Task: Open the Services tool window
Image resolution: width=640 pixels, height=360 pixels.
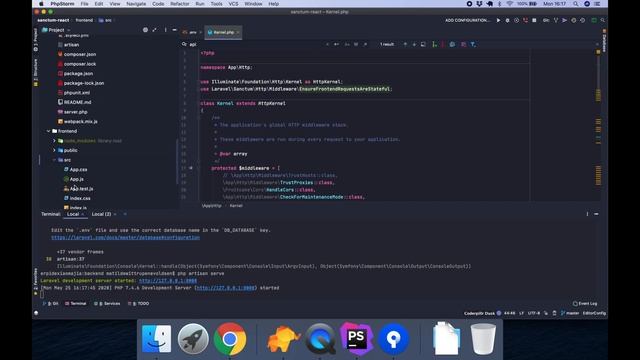Action: pos(107,304)
